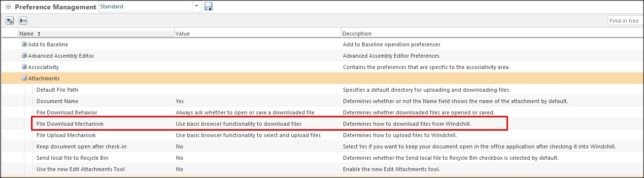Click the collapse all tree icon

pyautogui.click(x=23, y=21)
